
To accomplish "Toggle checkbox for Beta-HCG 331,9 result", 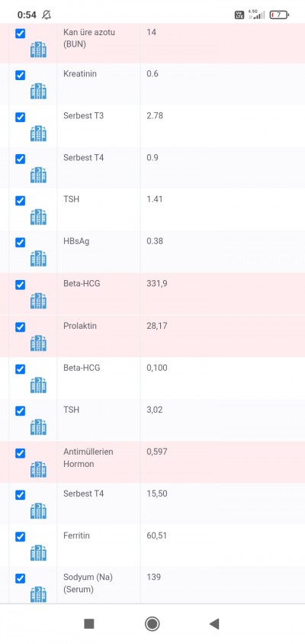I will click(x=20, y=285).
